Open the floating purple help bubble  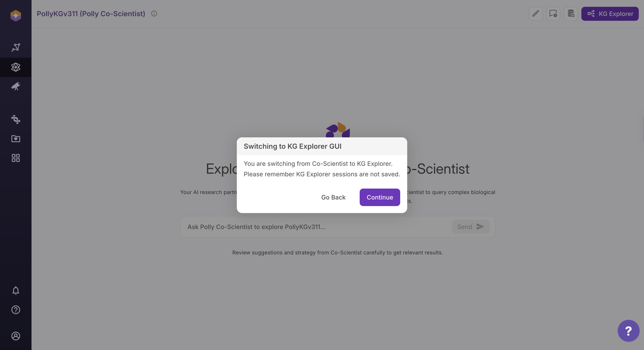click(x=628, y=331)
